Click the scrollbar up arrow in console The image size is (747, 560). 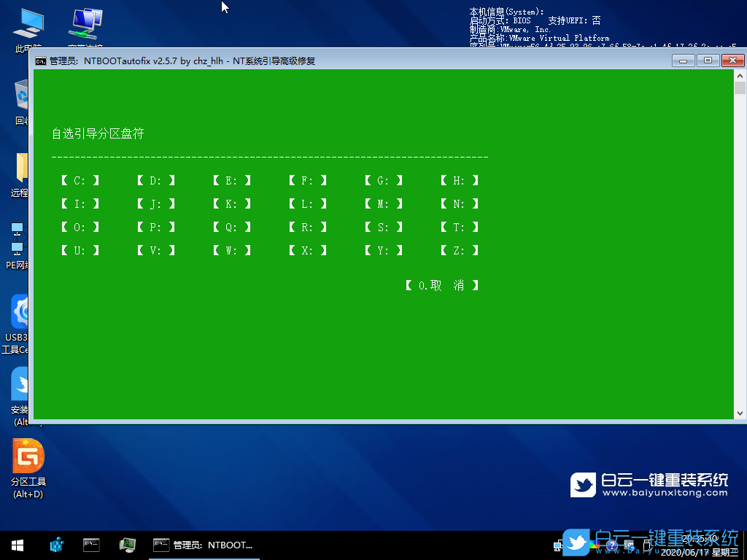pyautogui.click(x=740, y=77)
